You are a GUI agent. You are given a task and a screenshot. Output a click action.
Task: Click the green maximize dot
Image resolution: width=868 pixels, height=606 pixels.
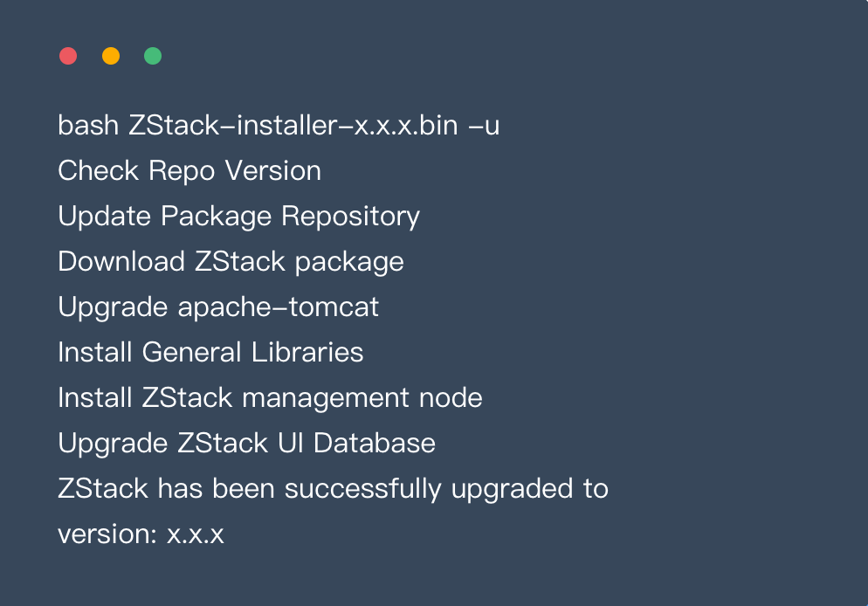[153, 56]
